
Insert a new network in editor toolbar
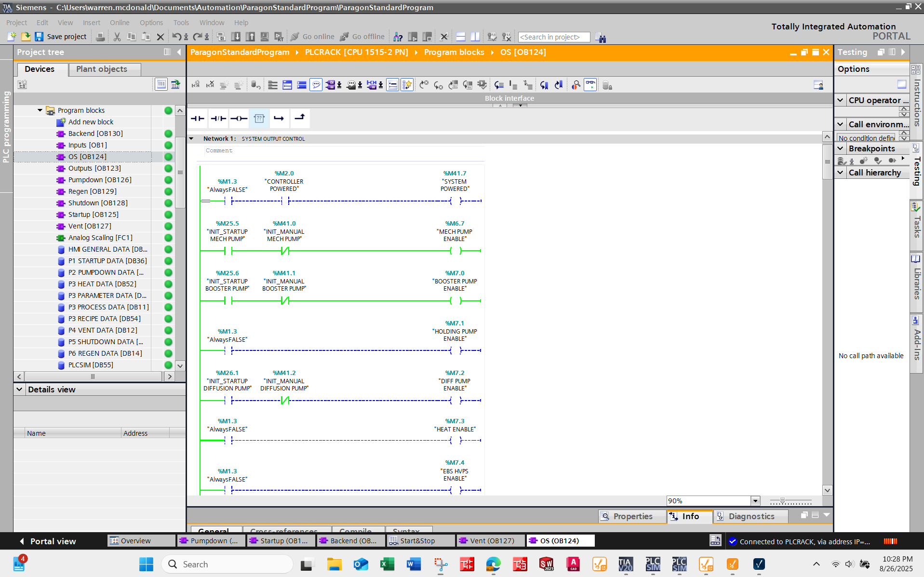tap(196, 85)
